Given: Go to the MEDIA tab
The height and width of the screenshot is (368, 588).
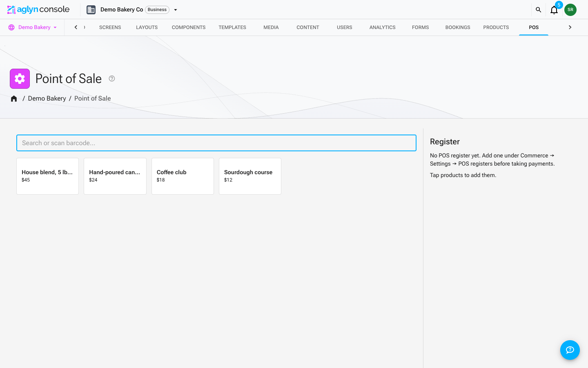Looking at the screenshot, I should 271,27.
